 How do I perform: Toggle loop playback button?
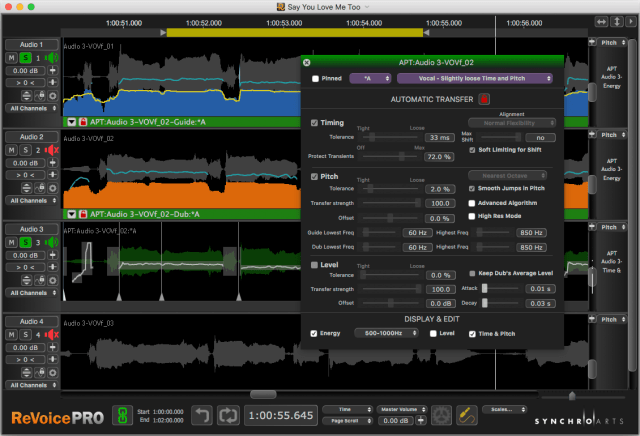[228, 416]
